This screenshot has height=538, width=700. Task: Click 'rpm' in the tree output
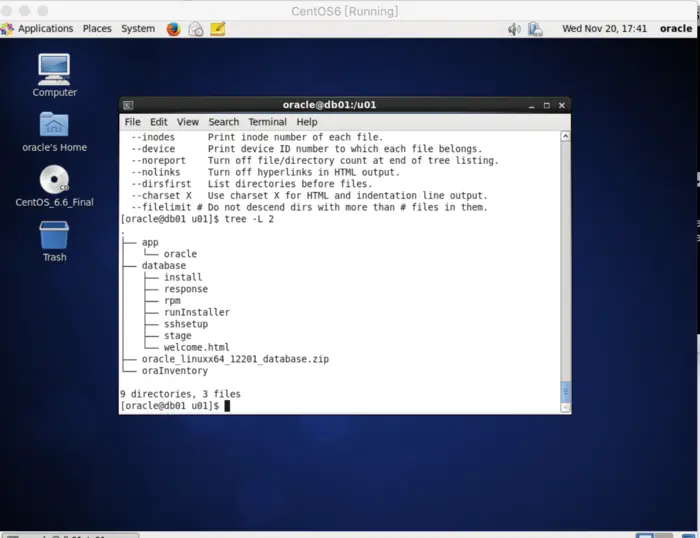tap(172, 301)
